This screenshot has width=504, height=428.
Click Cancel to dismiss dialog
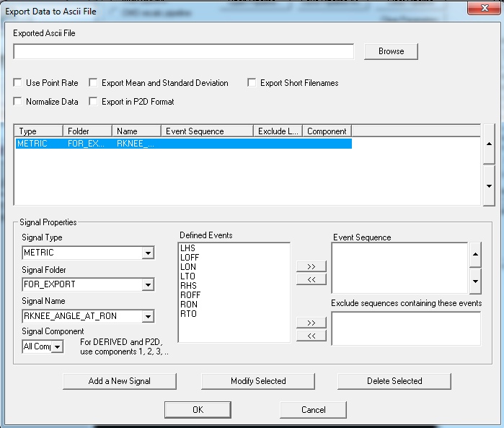click(314, 410)
